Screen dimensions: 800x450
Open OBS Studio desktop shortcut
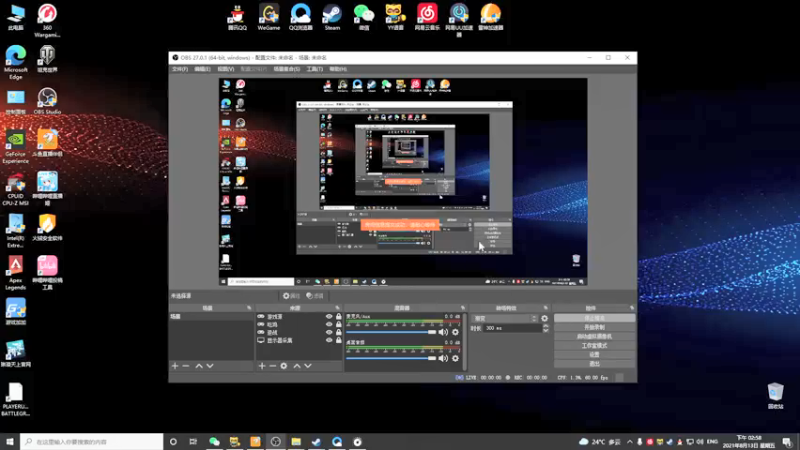click(x=47, y=101)
